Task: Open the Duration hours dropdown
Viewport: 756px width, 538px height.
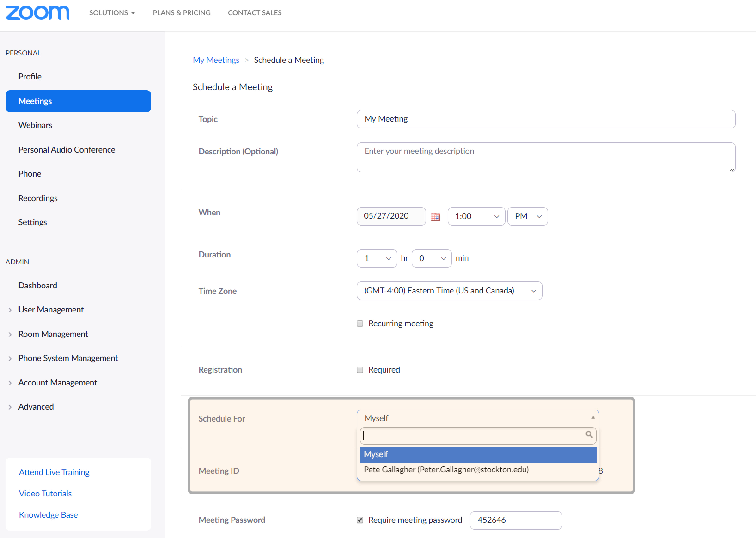Action: coord(377,258)
